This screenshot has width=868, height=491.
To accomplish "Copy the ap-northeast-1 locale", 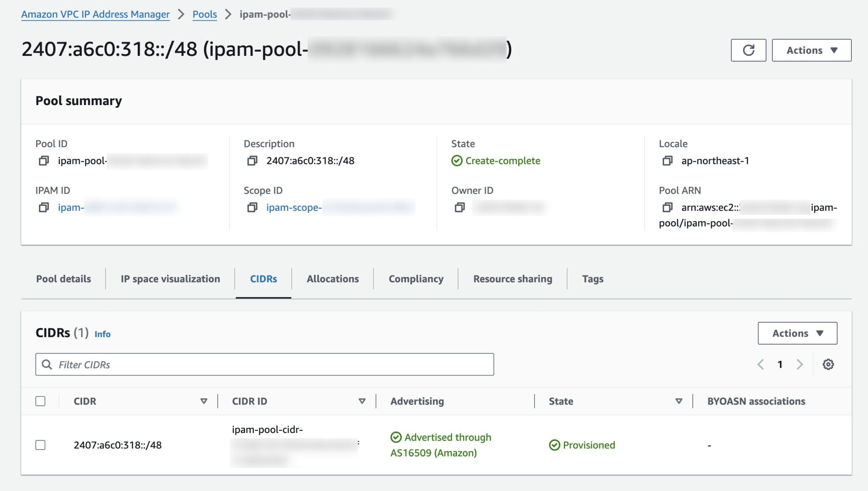I will point(667,161).
